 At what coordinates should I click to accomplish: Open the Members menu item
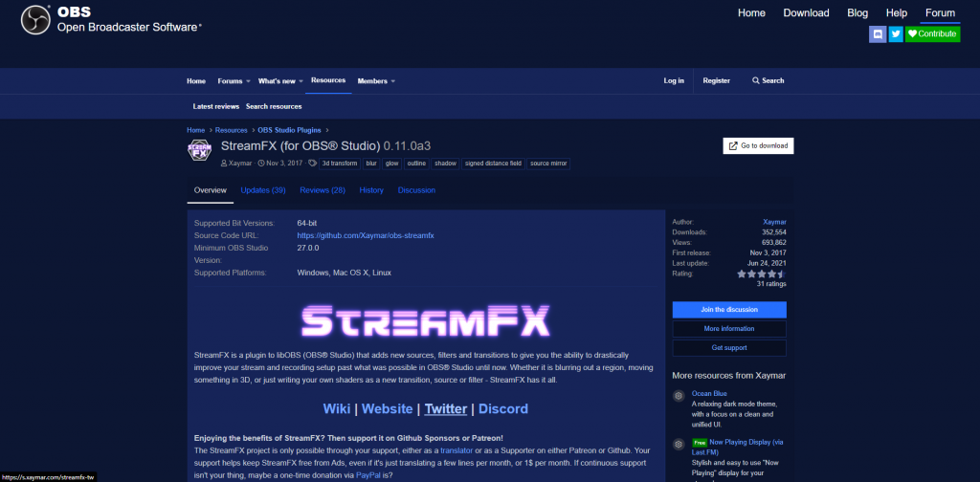tap(372, 81)
